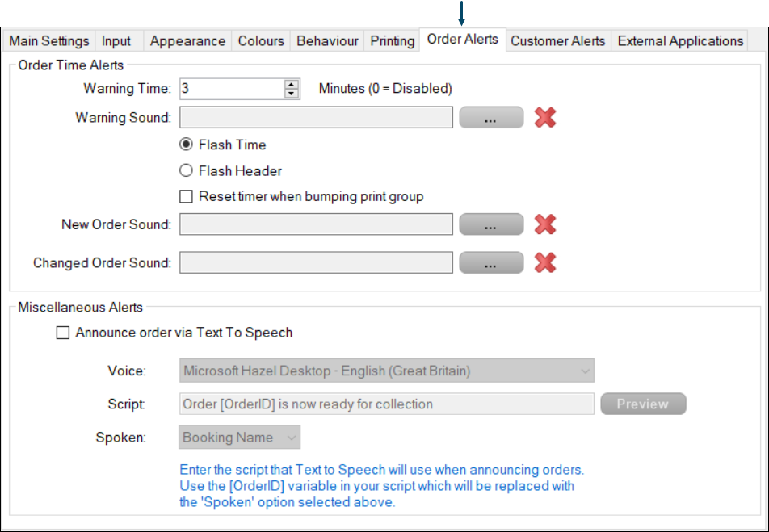Viewport: 769px width, 532px height.
Task: Select the Flash Time radio option
Action: click(x=187, y=145)
